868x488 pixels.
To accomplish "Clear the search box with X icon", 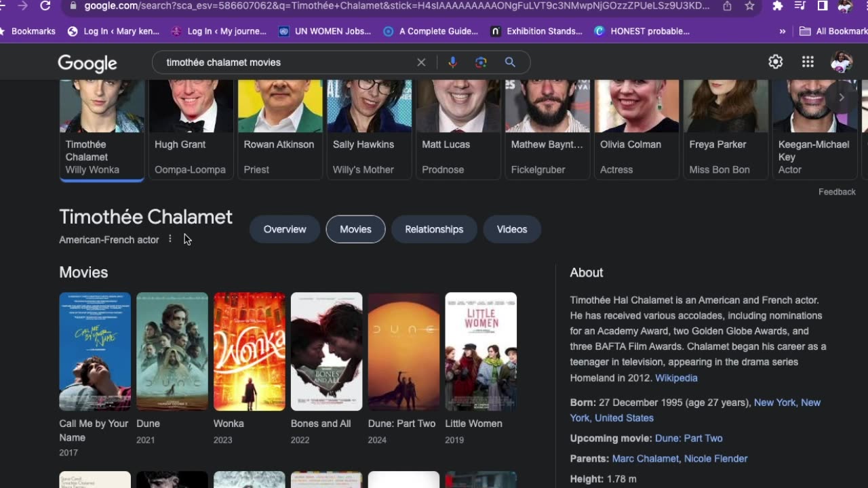I will coord(421,62).
